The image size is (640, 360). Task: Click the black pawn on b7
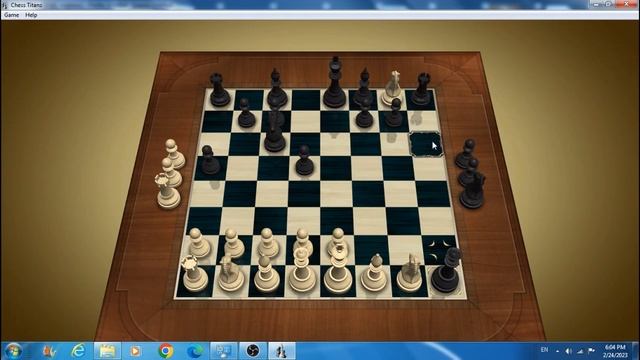[x=246, y=114]
